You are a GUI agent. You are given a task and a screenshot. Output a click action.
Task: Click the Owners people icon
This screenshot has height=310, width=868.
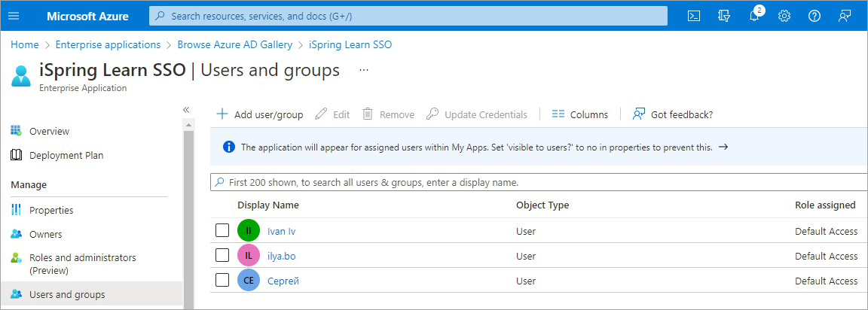16,234
